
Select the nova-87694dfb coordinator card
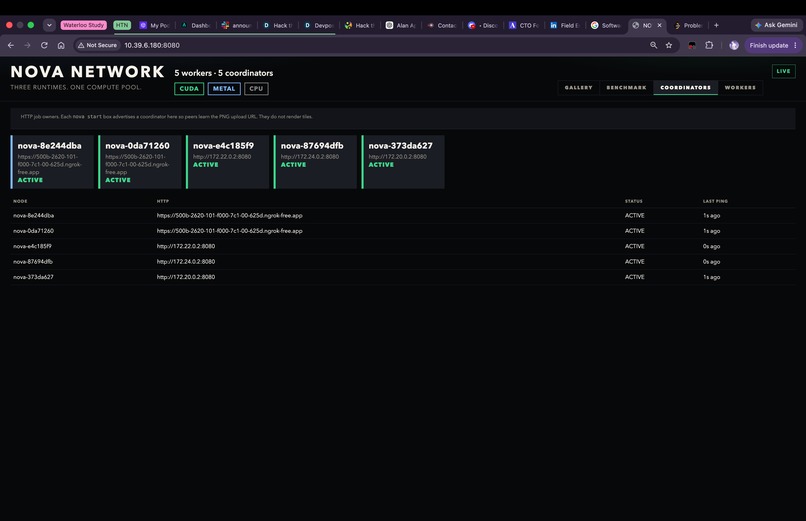[x=316, y=162]
